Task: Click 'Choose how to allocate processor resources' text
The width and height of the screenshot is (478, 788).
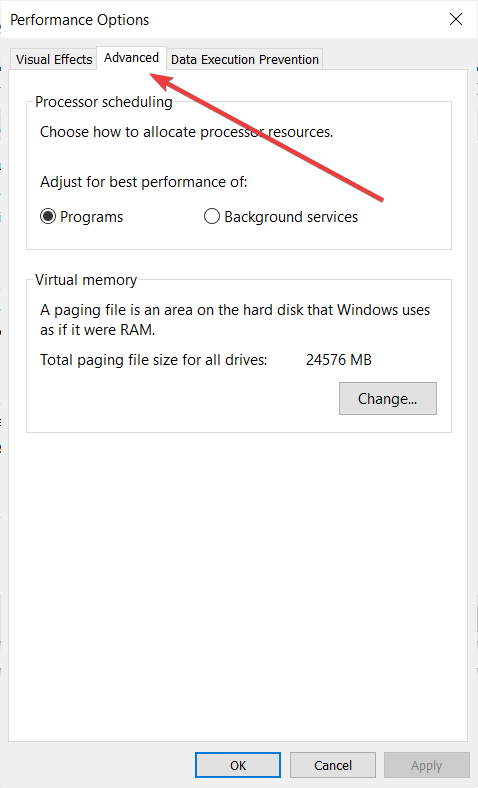Action: point(186,132)
